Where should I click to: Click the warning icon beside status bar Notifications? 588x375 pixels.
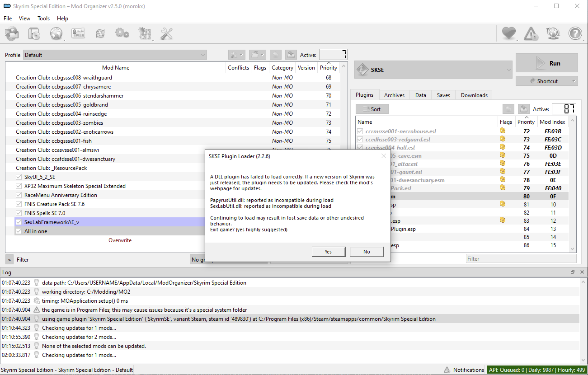(x=447, y=370)
